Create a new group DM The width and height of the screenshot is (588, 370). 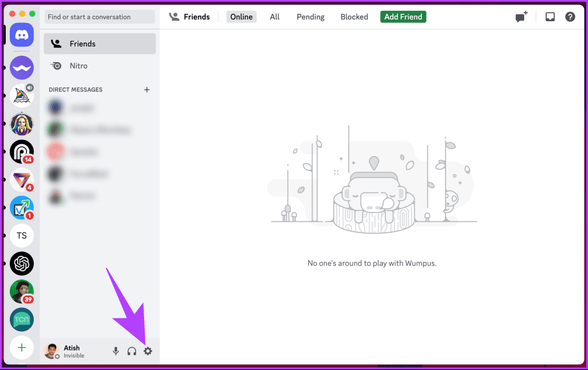pyautogui.click(x=521, y=17)
